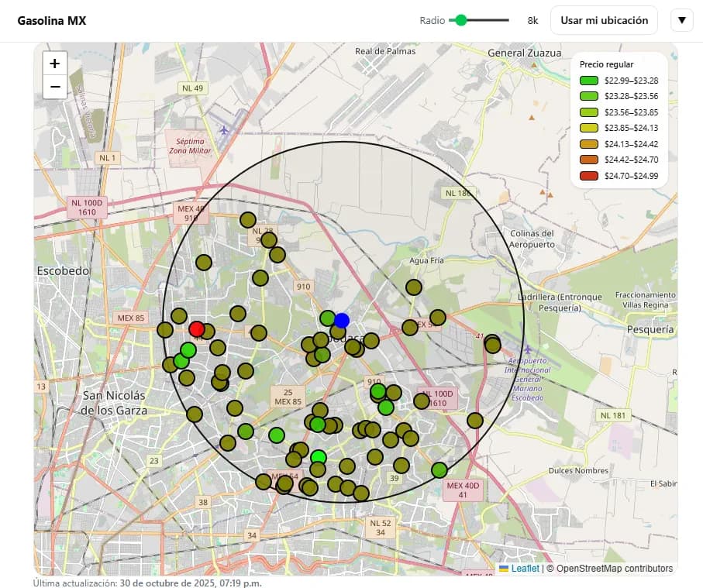The image size is (703, 588).
Task: Click the airplane icon near Séptima Zona Militar
Action: tap(225, 130)
